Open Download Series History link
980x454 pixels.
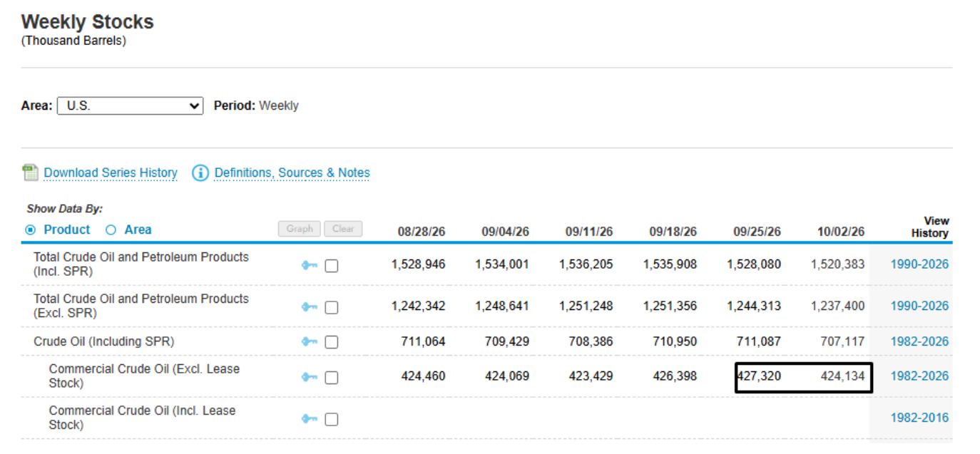pos(111,172)
